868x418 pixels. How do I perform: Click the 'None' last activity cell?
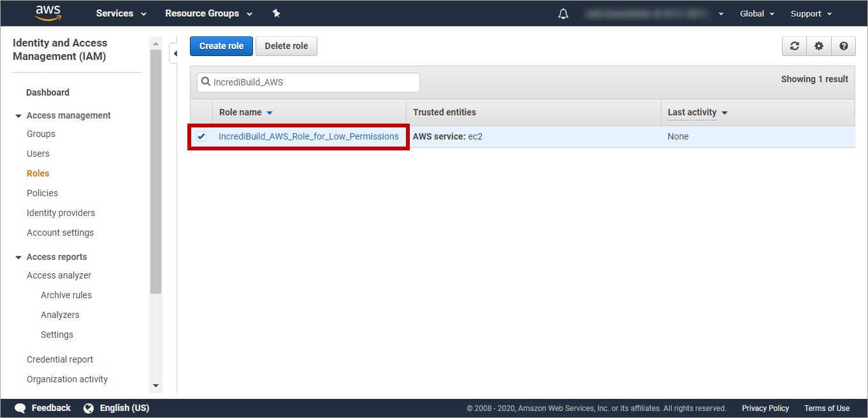pos(678,136)
